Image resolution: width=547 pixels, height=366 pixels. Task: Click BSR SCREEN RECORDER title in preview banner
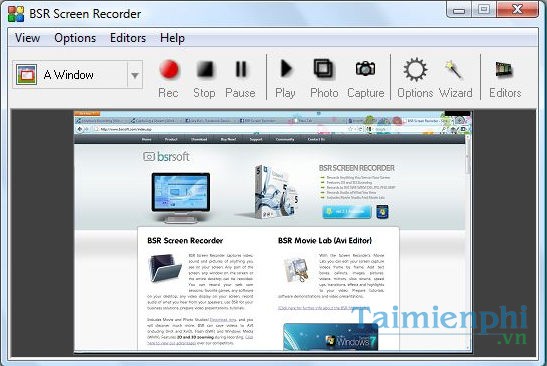pyautogui.click(x=357, y=168)
